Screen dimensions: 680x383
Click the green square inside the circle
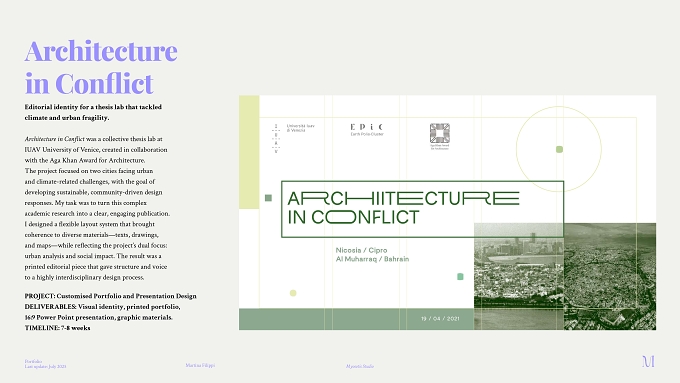(x=559, y=149)
